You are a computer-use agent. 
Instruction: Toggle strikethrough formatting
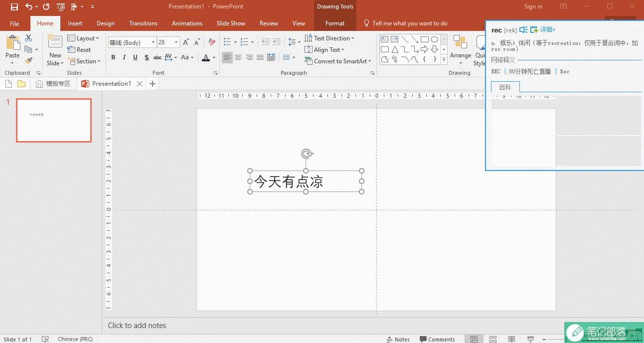[158, 57]
